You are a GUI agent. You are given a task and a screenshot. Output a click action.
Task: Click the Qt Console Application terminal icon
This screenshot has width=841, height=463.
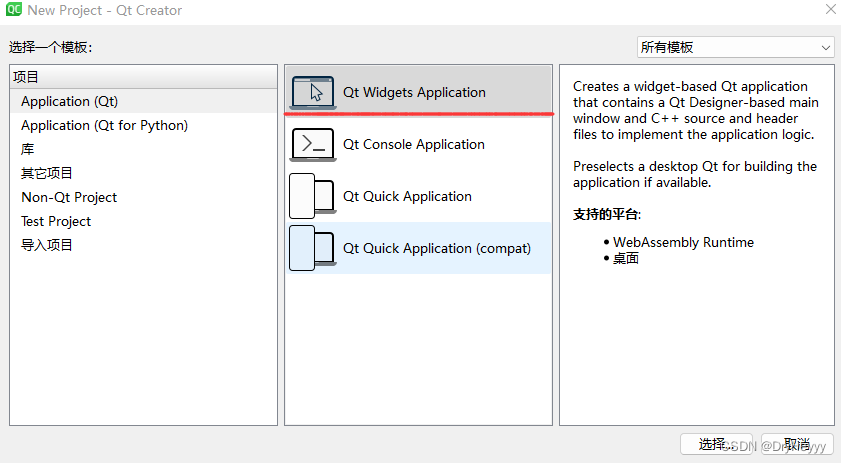click(x=313, y=144)
